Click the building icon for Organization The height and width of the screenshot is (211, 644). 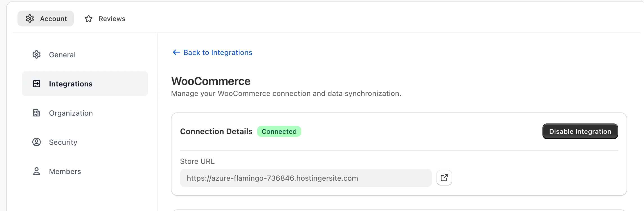[x=37, y=113]
